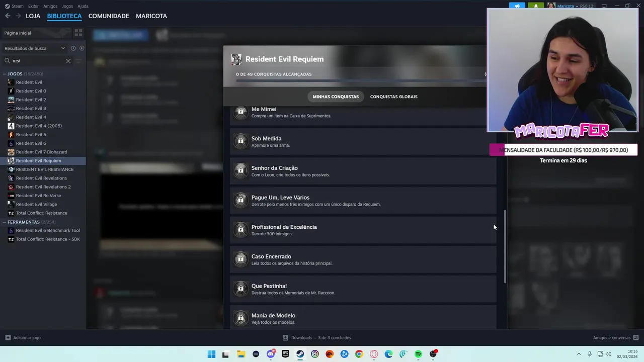Click the locked icon of 'Mania de Modelo' achievement
644x362 pixels.
[x=241, y=318]
